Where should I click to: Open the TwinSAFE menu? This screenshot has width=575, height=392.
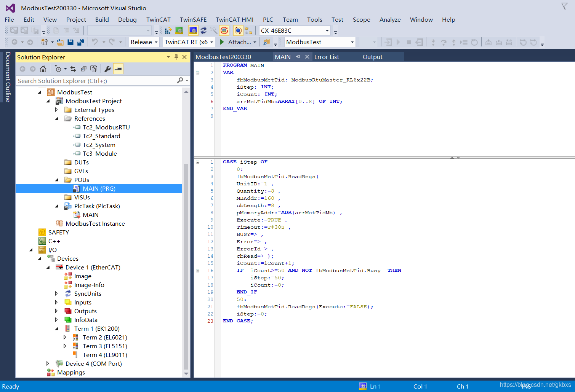[x=193, y=20]
